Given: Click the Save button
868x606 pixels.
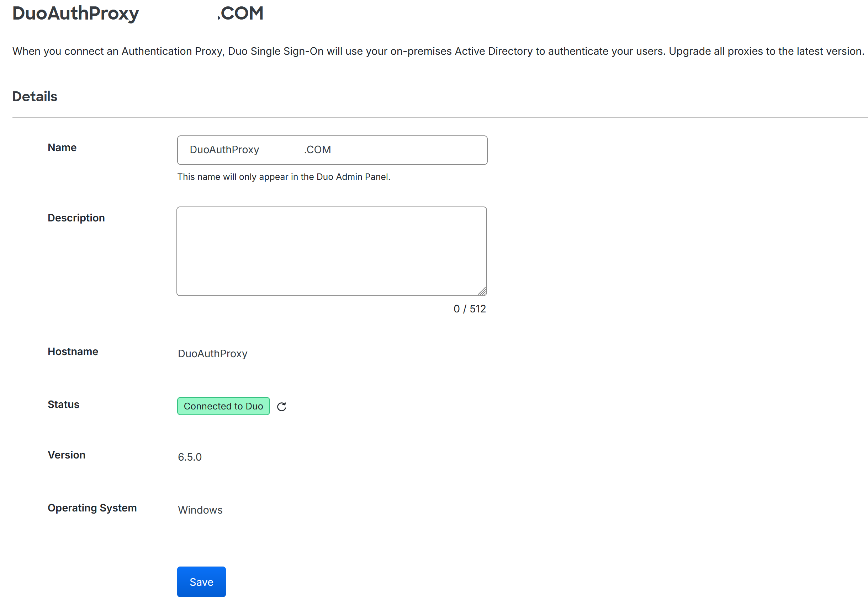Looking at the screenshot, I should pyautogui.click(x=201, y=581).
